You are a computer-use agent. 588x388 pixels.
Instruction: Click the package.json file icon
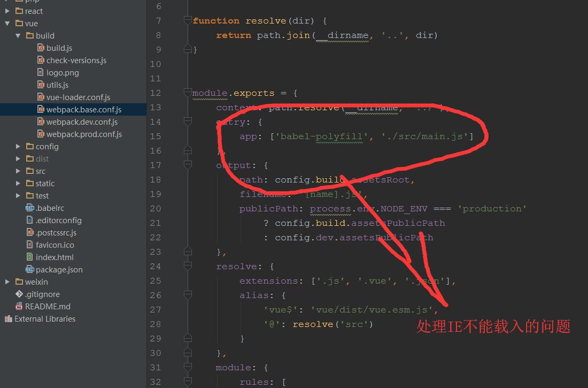click(x=30, y=269)
